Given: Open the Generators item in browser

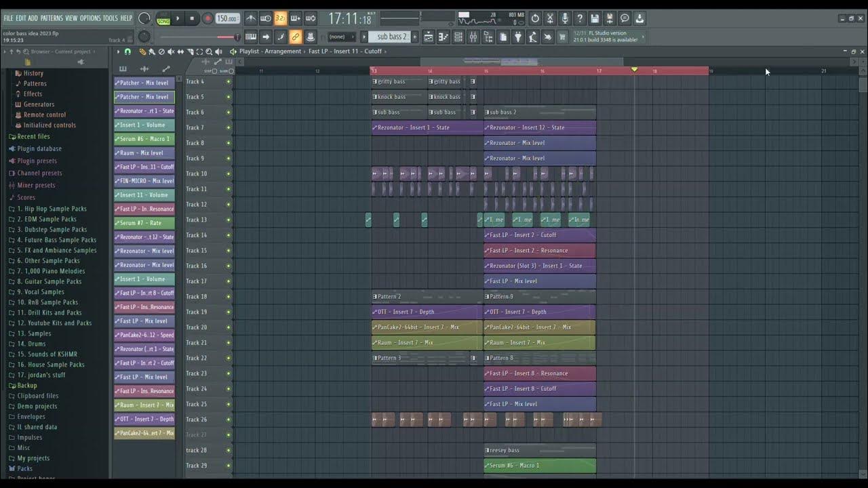Looking at the screenshot, I should click(35, 104).
